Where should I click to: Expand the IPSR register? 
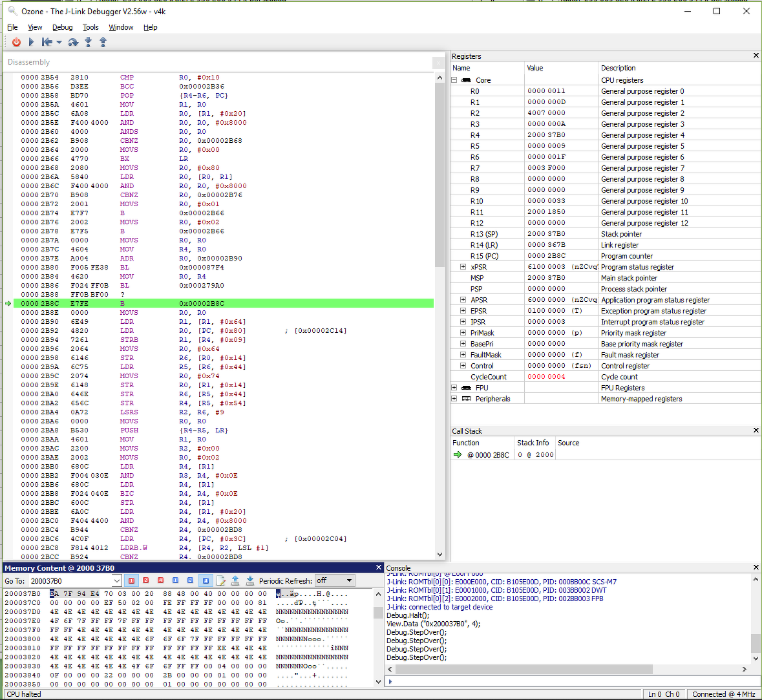click(x=463, y=322)
